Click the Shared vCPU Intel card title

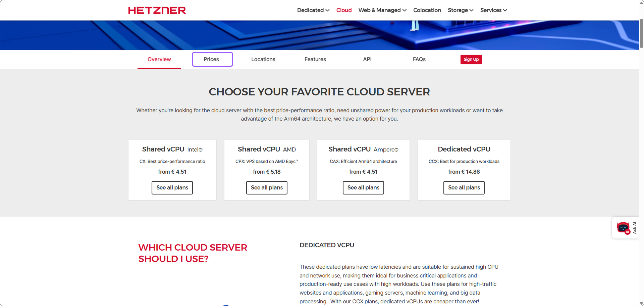[172, 149]
